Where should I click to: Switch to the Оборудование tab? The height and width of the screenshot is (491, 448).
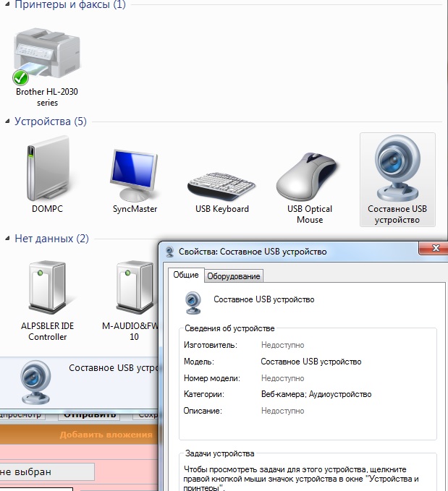tap(234, 276)
